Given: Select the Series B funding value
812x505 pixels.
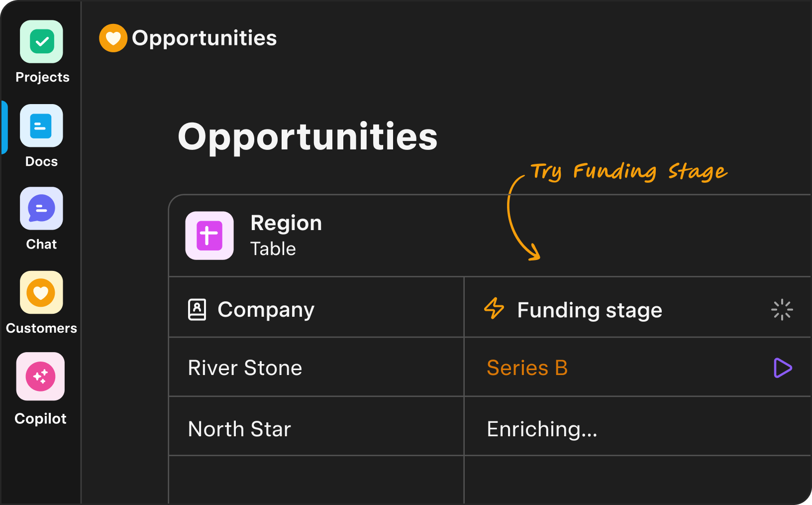Looking at the screenshot, I should [x=527, y=368].
